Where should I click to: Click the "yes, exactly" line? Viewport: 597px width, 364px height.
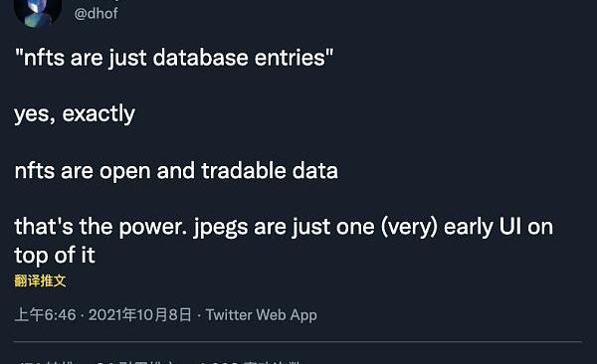[x=75, y=114]
